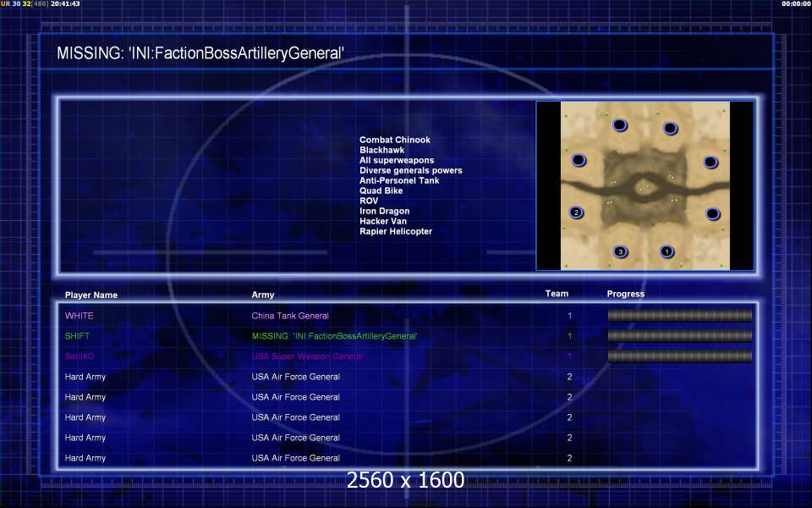Image resolution: width=812 pixels, height=508 pixels.
Task: Click the Team column header
Action: tap(557, 294)
